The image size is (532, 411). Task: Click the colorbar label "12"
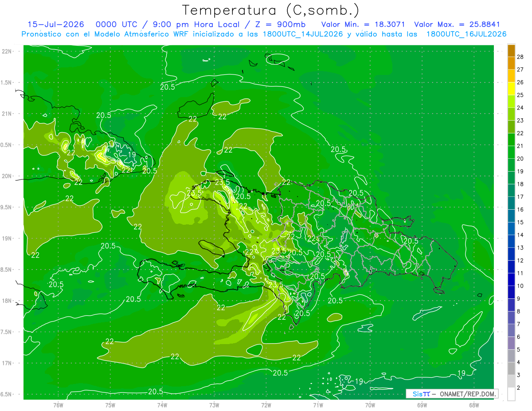coord(521,261)
